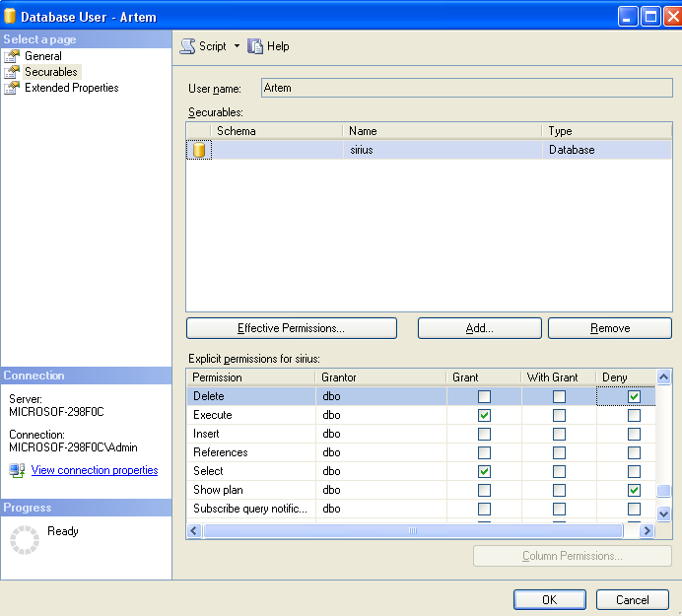The width and height of the screenshot is (682, 616).
Task: Sort securables by Name column header
Action: tap(442, 131)
